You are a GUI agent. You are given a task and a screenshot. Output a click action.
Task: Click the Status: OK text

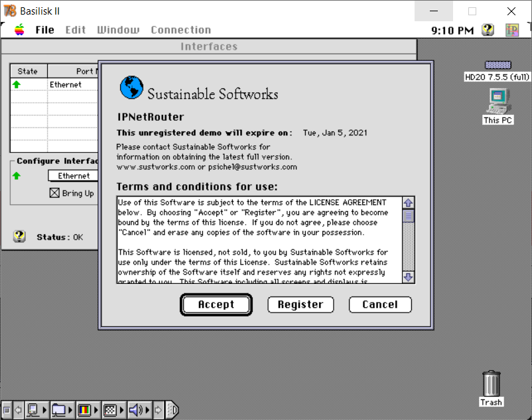point(60,237)
